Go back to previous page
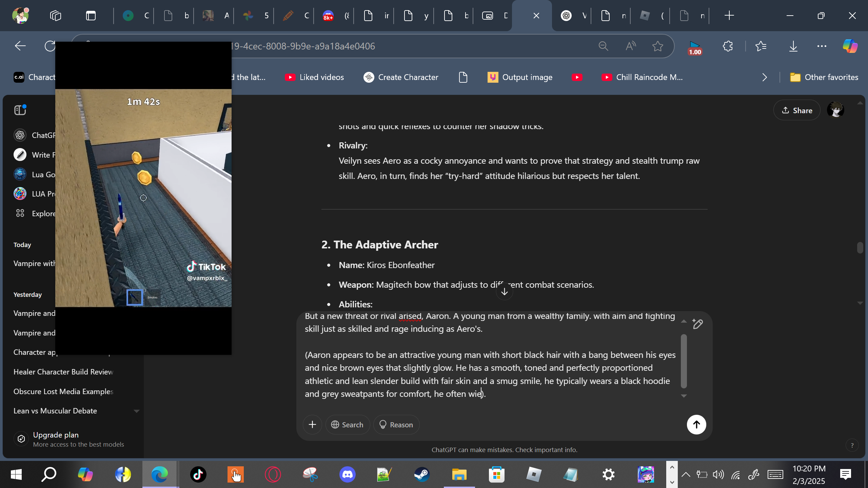The width and height of the screenshot is (868, 488). point(20,46)
